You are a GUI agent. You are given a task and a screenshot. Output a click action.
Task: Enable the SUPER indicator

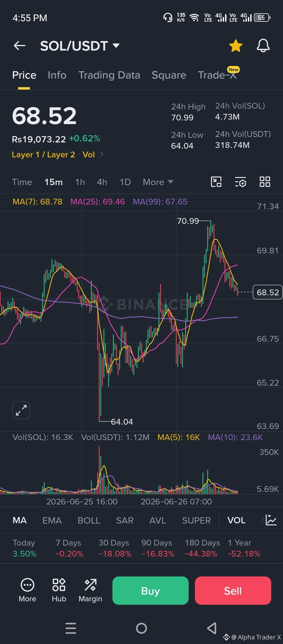pos(196,520)
